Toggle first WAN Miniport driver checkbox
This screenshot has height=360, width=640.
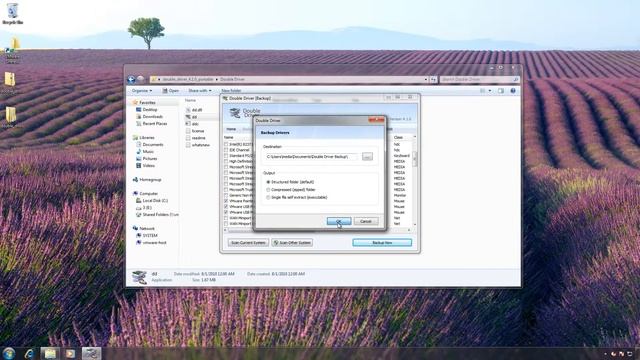click(226, 218)
